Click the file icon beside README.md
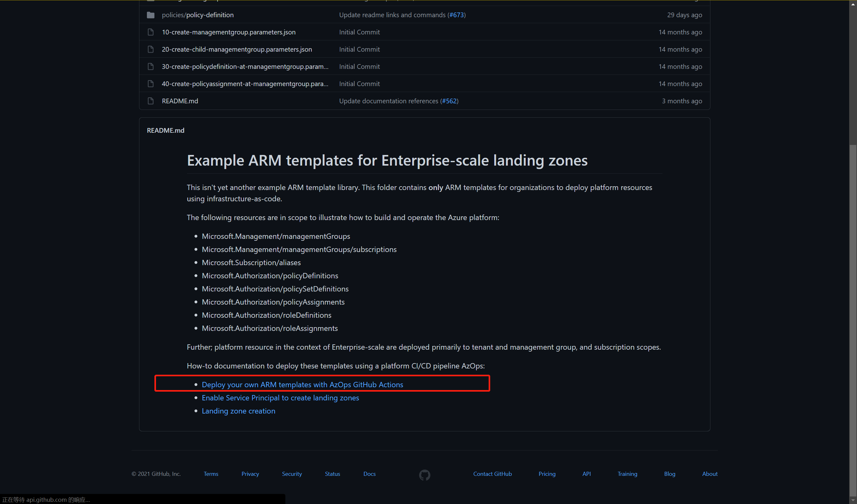 point(151,100)
